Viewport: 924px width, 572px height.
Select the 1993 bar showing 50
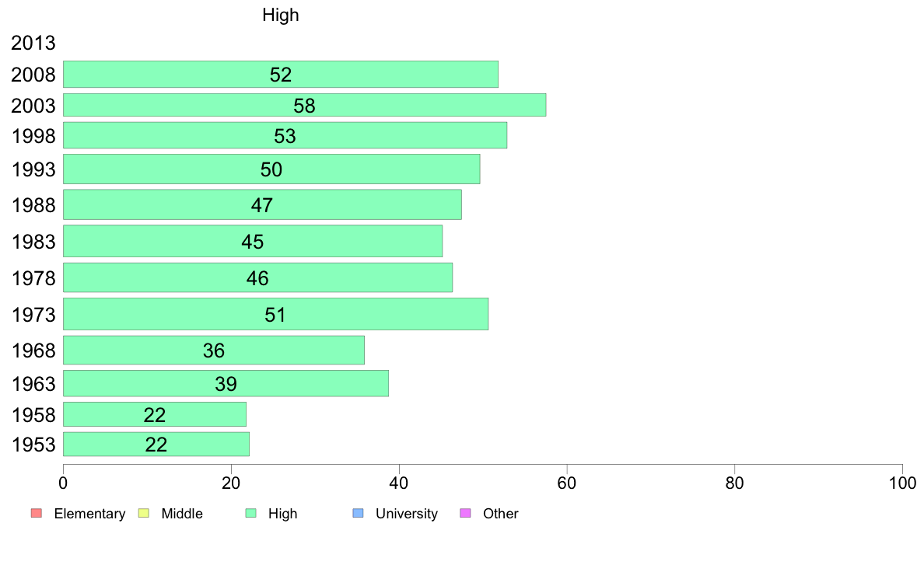pos(271,169)
